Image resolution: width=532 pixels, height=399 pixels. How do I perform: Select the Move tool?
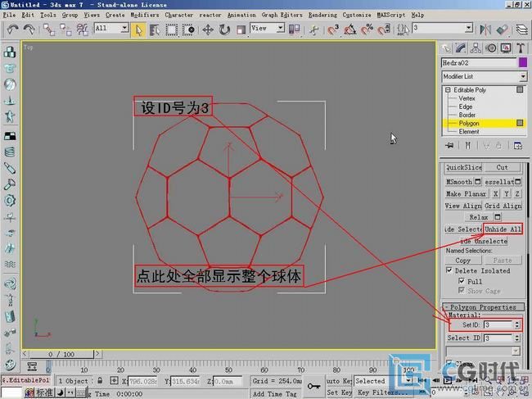tap(208, 29)
